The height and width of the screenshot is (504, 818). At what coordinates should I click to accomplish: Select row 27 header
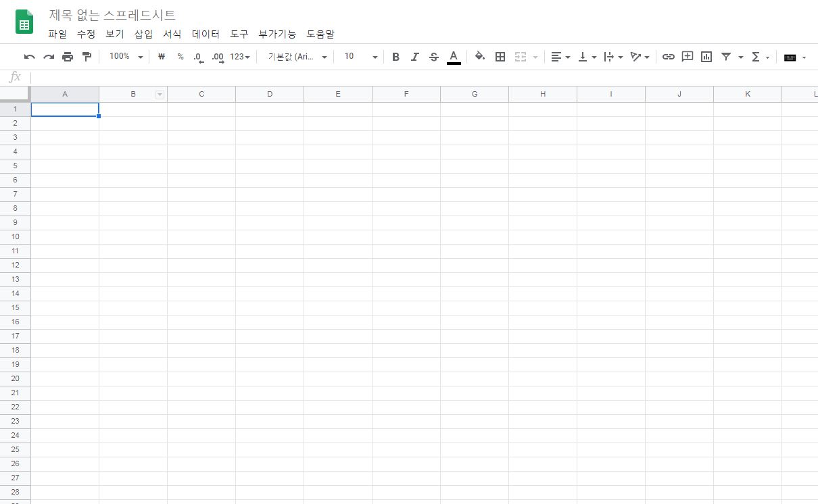tap(15, 478)
